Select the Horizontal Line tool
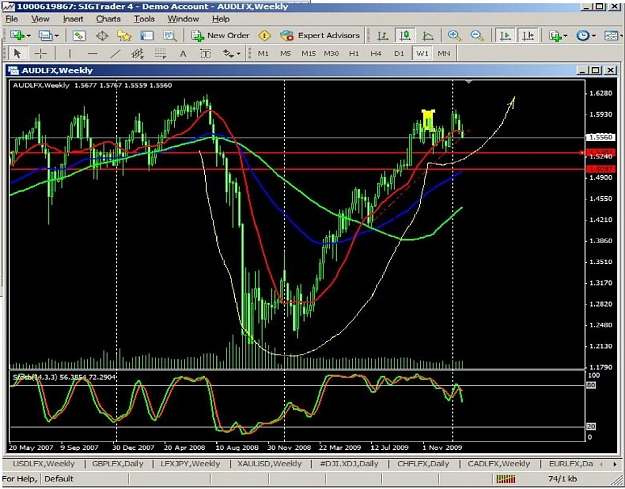The image size is (625, 489). coord(92,53)
